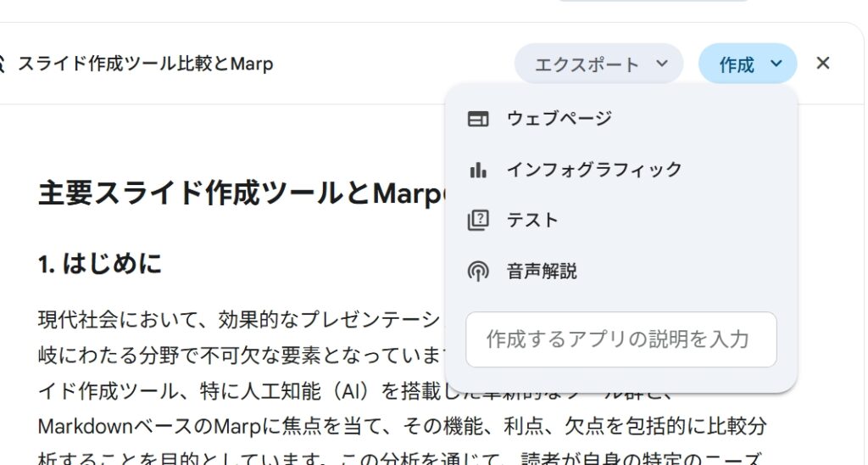
Task: Click chevron arrow on エクスポート button
Action: point(662,64)
